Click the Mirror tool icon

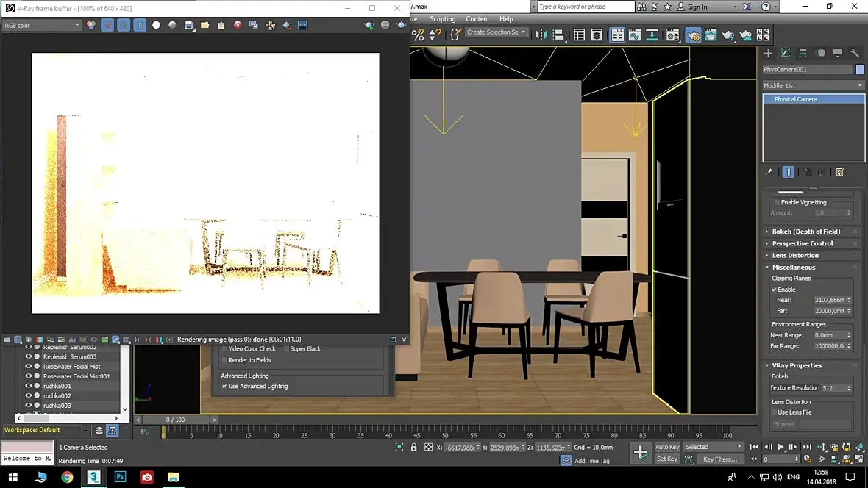[x=541, y=35]
